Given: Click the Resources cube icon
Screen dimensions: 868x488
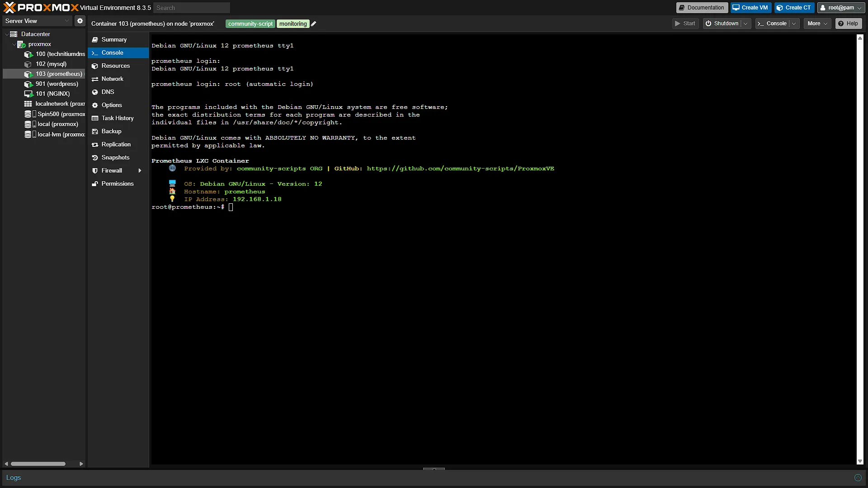Looking at the screenshot, I should 95,66.
